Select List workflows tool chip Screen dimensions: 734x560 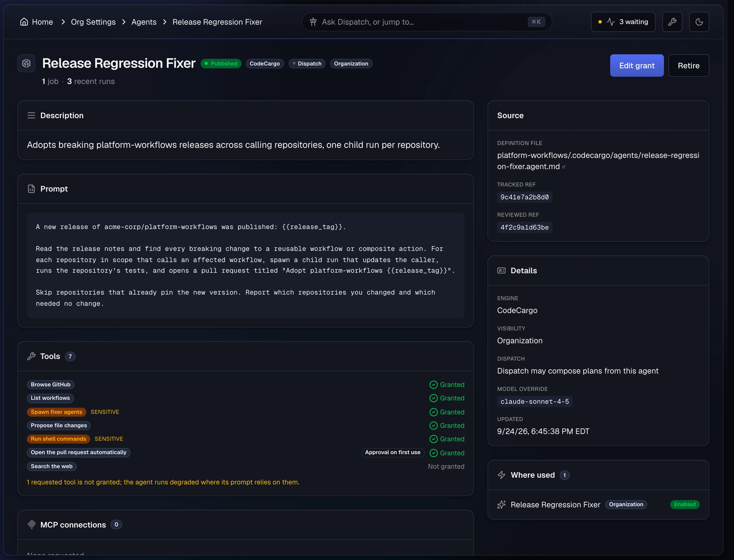click(50, 398)
